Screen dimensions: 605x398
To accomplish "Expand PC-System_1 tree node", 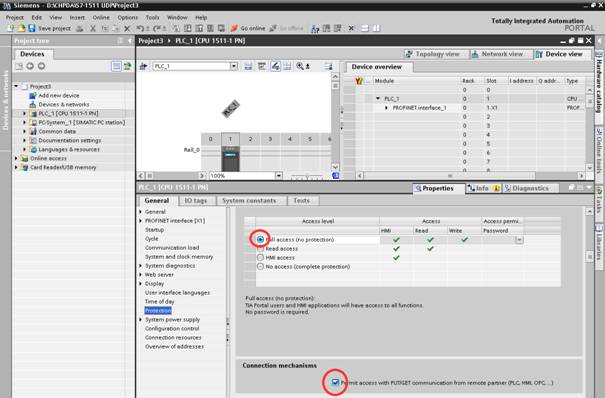I will [25, 123].
